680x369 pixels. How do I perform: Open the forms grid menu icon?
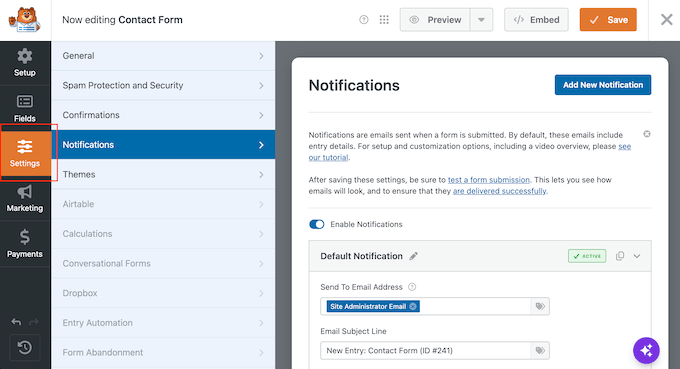(384, 20)
